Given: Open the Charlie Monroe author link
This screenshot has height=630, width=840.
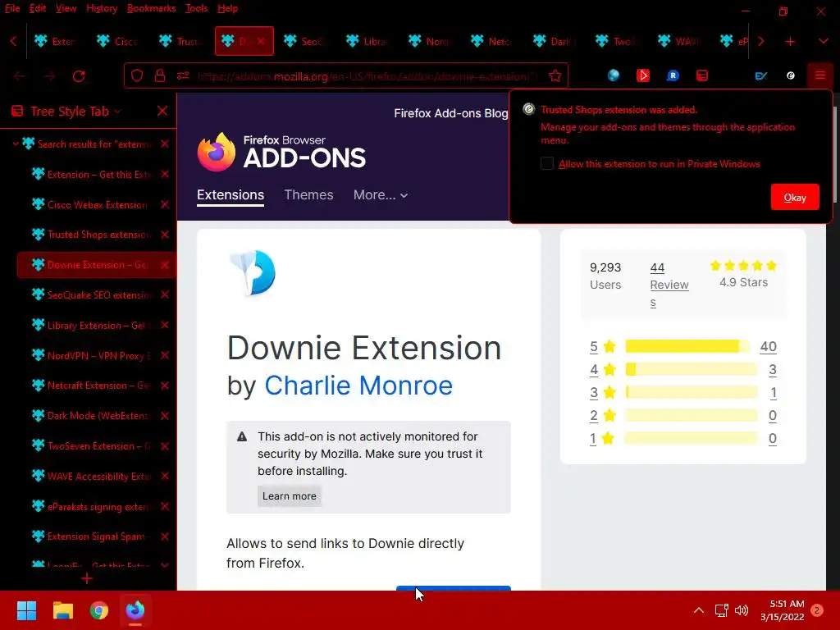Looking at the screenshot, I should (x=358, y=386).
